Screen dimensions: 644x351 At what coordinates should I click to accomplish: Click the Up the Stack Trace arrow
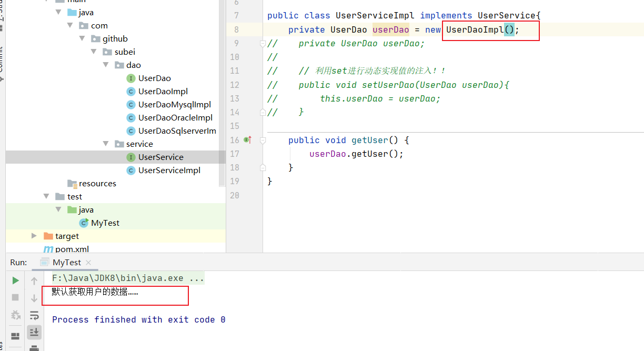coord(34,281)
